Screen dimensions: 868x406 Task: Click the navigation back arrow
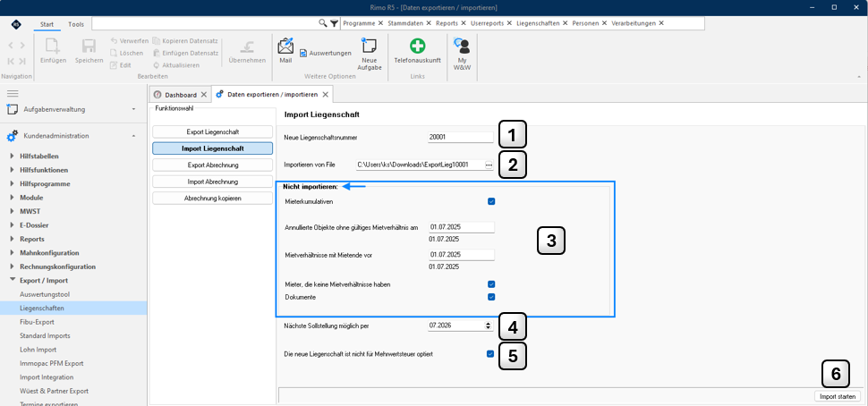coord(11,46)
